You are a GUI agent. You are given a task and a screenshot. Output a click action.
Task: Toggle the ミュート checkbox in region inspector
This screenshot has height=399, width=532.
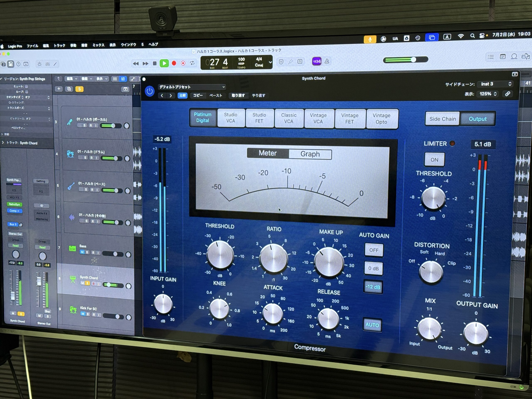pos(27,86)
